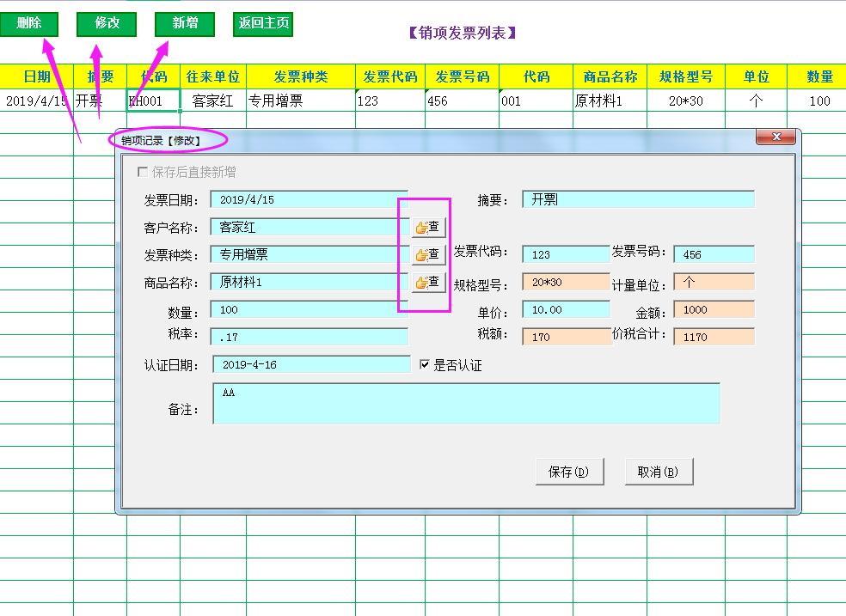
Task: Check the 是否认证 checkbox
Action: tap(423, 363)
